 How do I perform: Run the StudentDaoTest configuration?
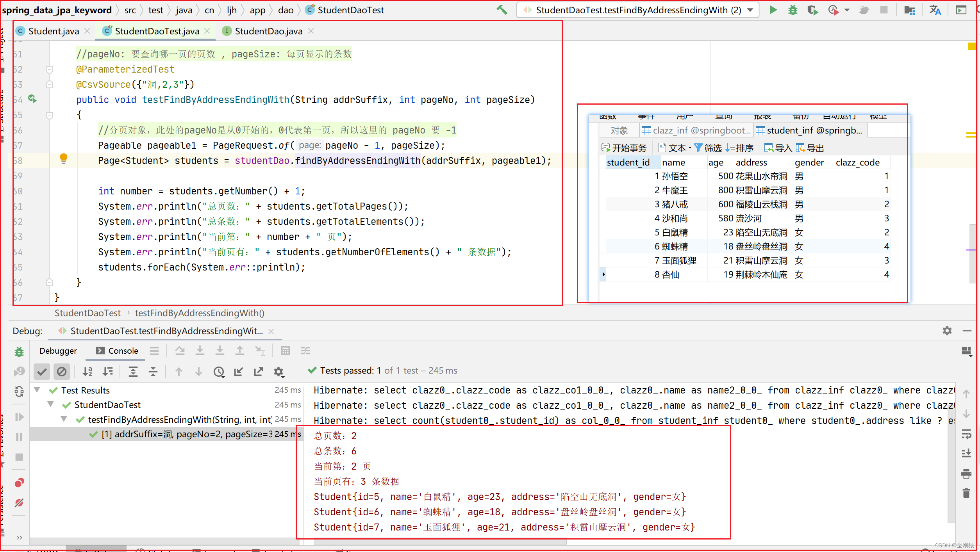point(773,10)
